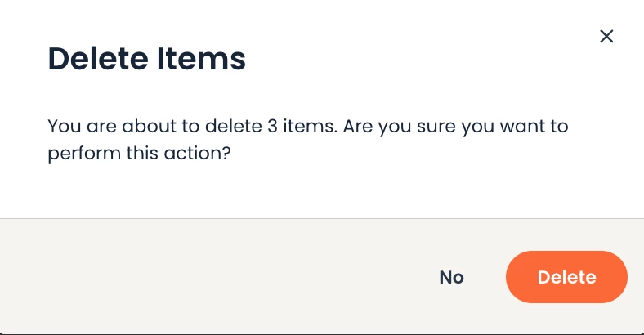
Task: Click the "Delete Items" heading
Action: point(147,59)
